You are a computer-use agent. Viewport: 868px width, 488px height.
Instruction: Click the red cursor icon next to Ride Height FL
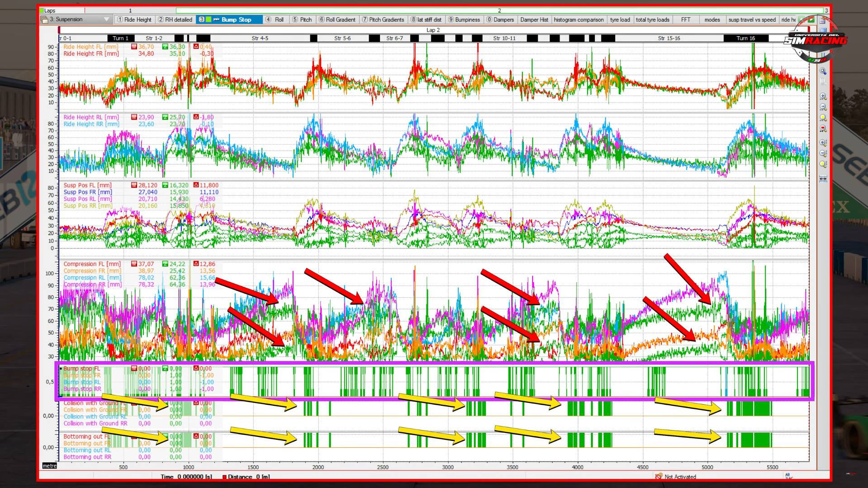[134, 47]
